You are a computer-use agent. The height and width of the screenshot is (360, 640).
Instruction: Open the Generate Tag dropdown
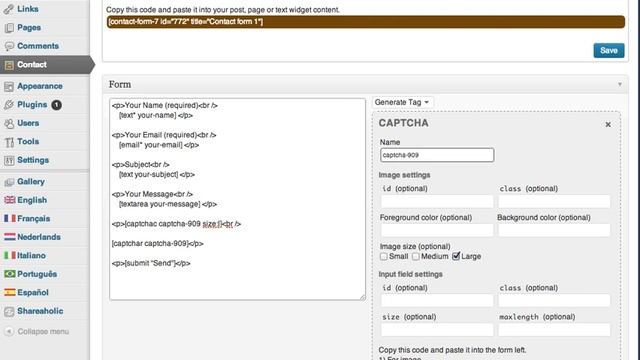pos(402,102)
